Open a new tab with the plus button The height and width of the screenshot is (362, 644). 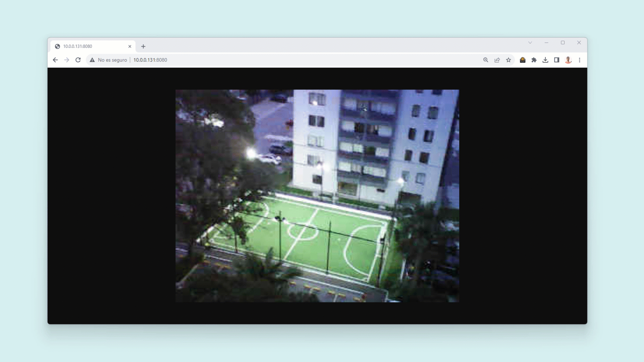pyautogui.click(x=143, y=46)
